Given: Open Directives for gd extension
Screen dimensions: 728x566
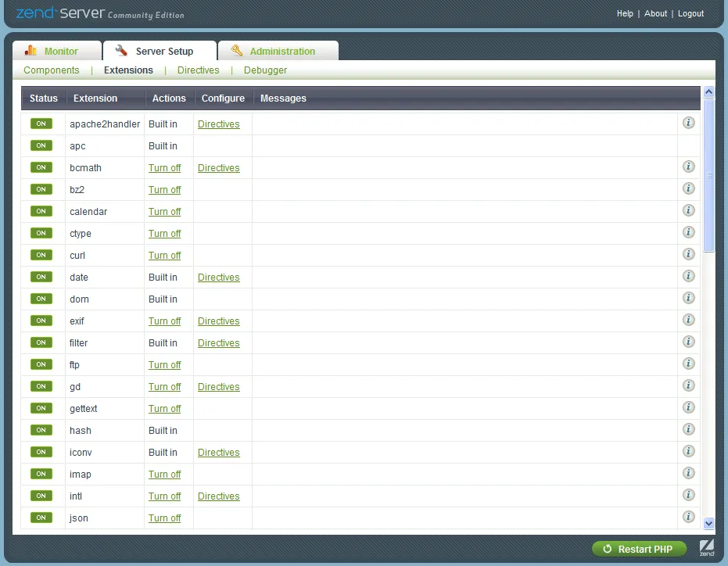Looking at the screenshot, I should pyautogui.click(x=219, y=387).
